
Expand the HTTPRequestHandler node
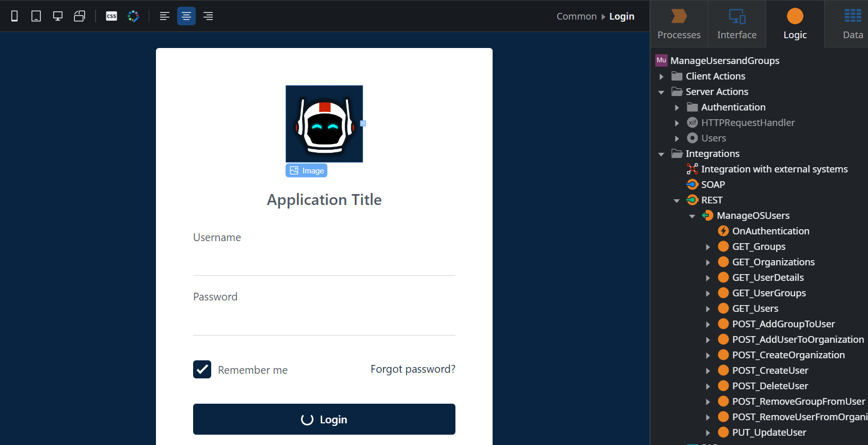click(x=677, y=123)
